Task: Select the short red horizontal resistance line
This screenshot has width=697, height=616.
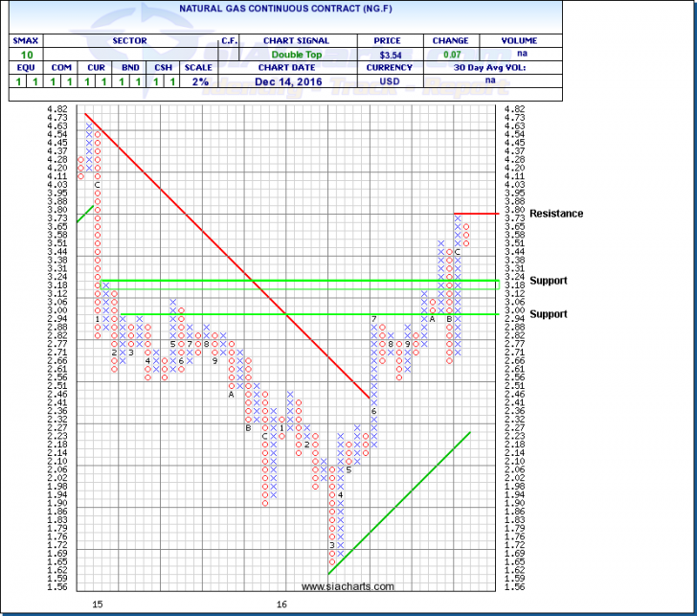Action: tap(476, 213)
